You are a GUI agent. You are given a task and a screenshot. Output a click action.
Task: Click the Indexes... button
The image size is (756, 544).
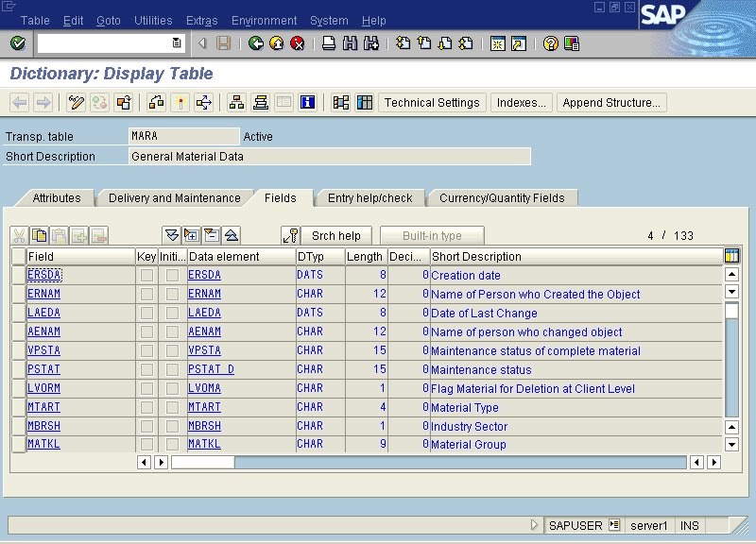click(522, 103)
